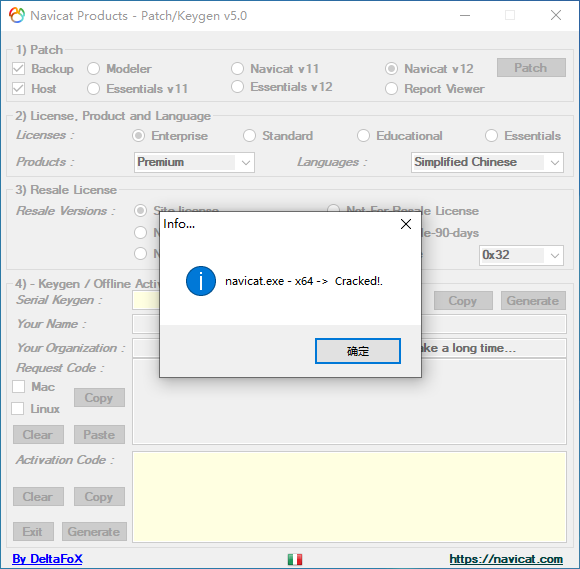Toggle the Host checkbox

pos(18,89)
